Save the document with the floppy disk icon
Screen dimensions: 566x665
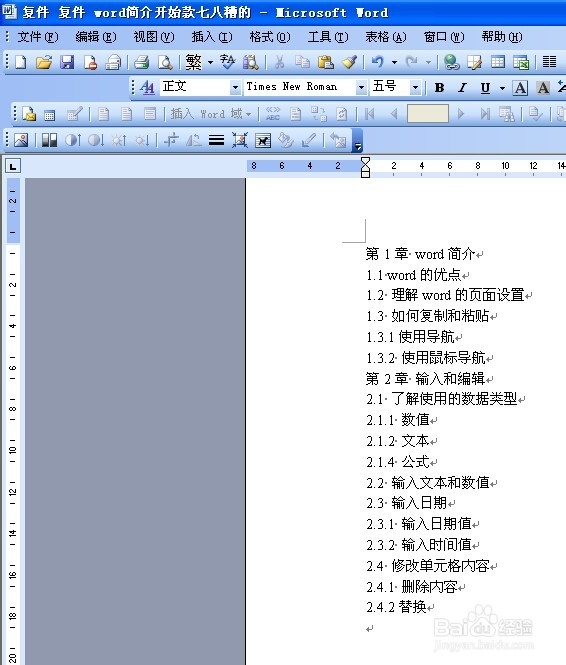[67, 62]
